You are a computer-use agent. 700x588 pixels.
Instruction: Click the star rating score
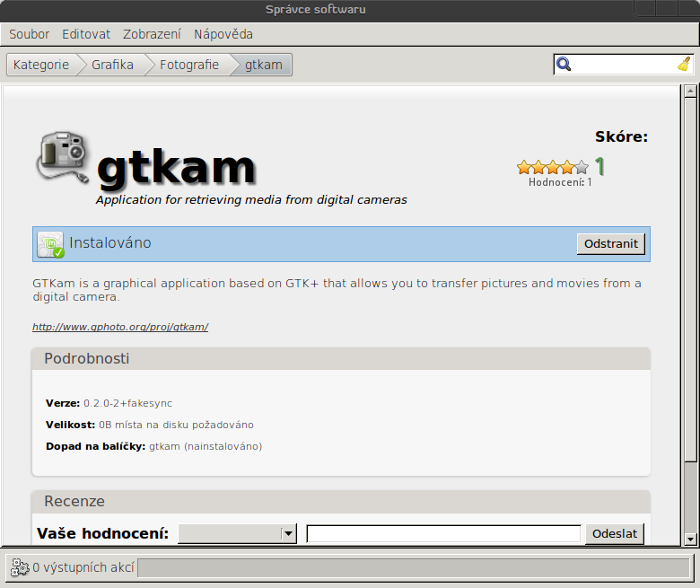[x=553, y=168]
